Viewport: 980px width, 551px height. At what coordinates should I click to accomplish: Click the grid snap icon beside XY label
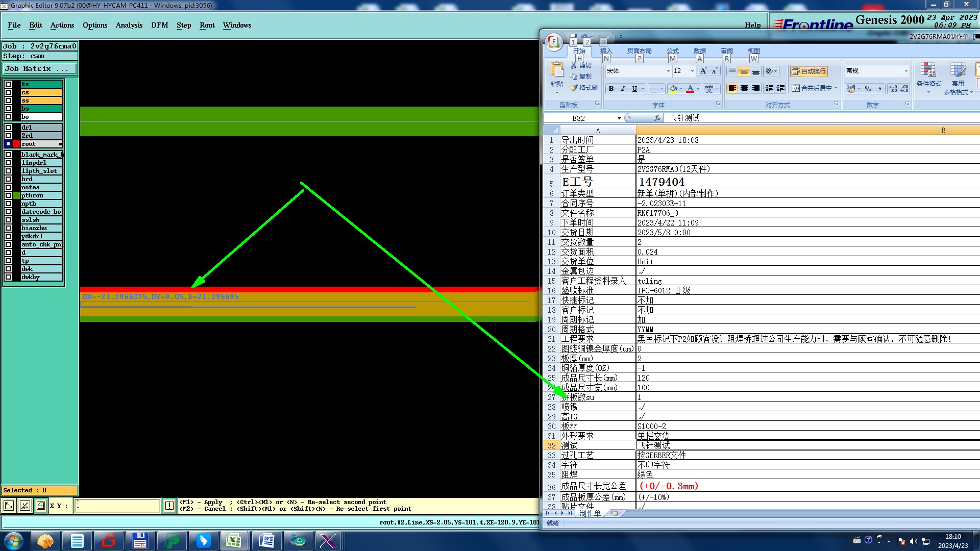(x=41, y=506)
